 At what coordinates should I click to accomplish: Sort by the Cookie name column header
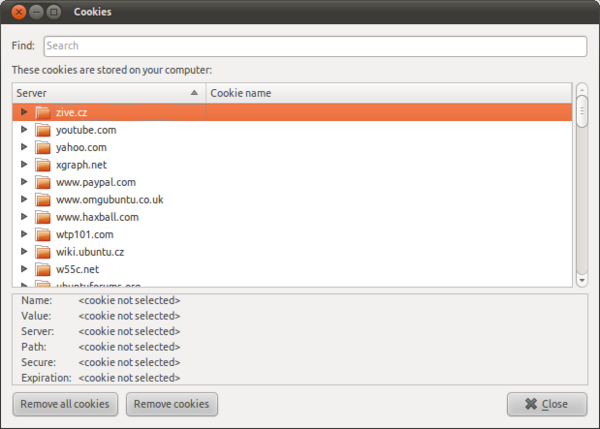[390, 93]
